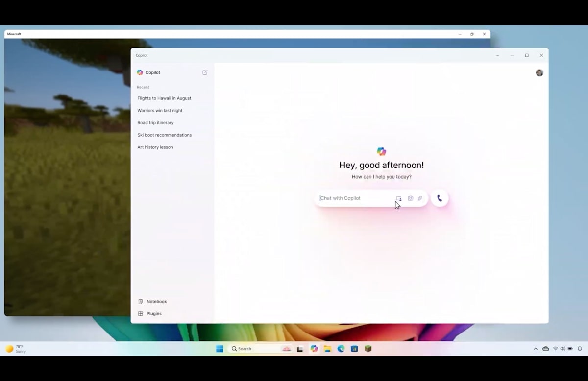Open the Wi-Fi network tray icon
Screen dimensions: 588x381
(556, 349)
